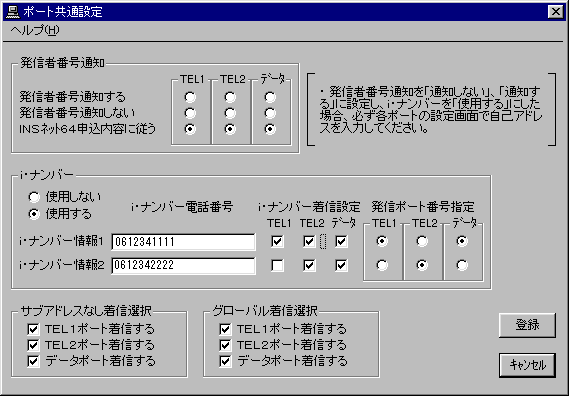
Task: Click the 発信者番号通知 group title
Action: [62, 63]
